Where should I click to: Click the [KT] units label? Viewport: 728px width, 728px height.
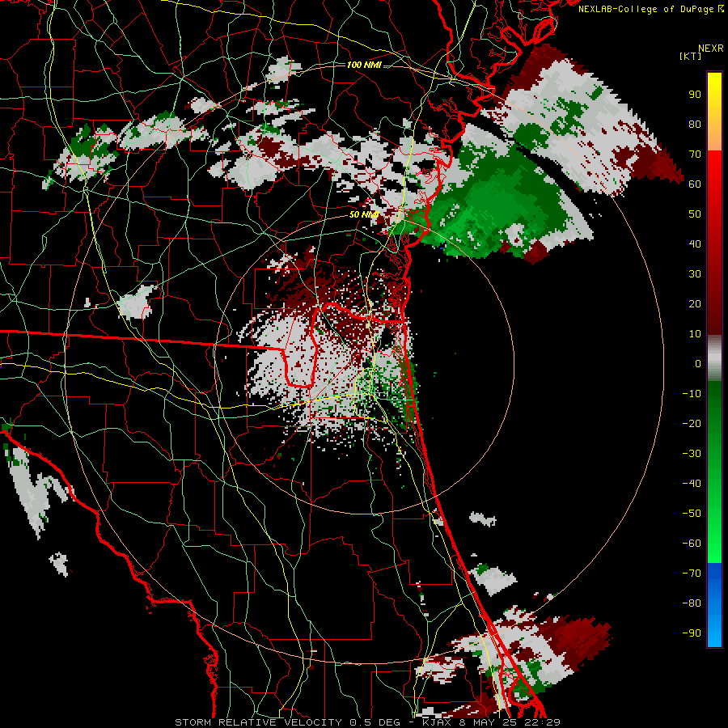pos(690,56)
